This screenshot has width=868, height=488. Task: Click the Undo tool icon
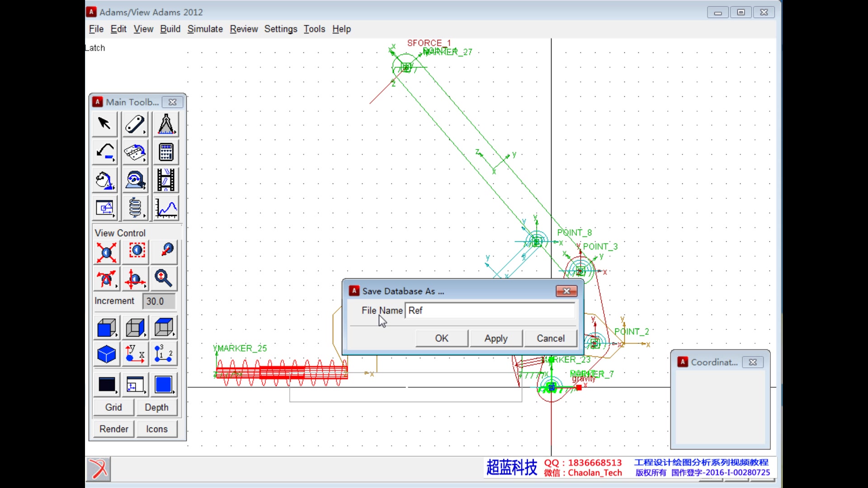pos(105,152)
